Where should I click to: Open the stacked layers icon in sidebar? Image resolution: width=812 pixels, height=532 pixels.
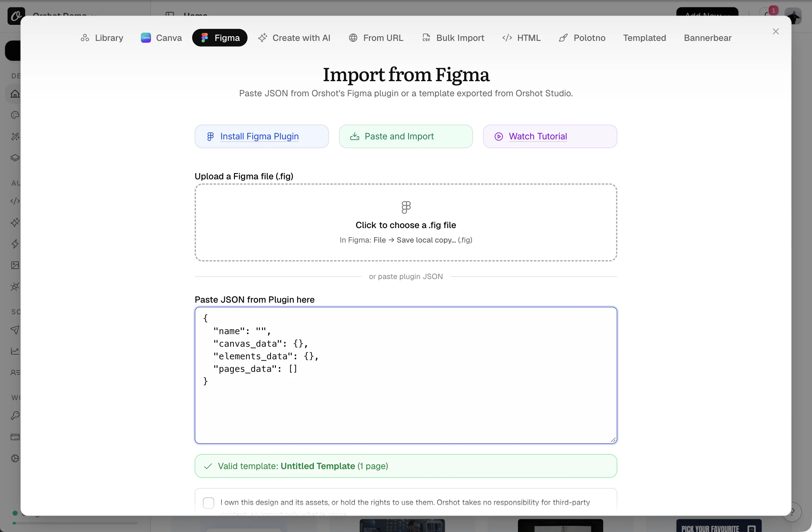tap(15, 158)
